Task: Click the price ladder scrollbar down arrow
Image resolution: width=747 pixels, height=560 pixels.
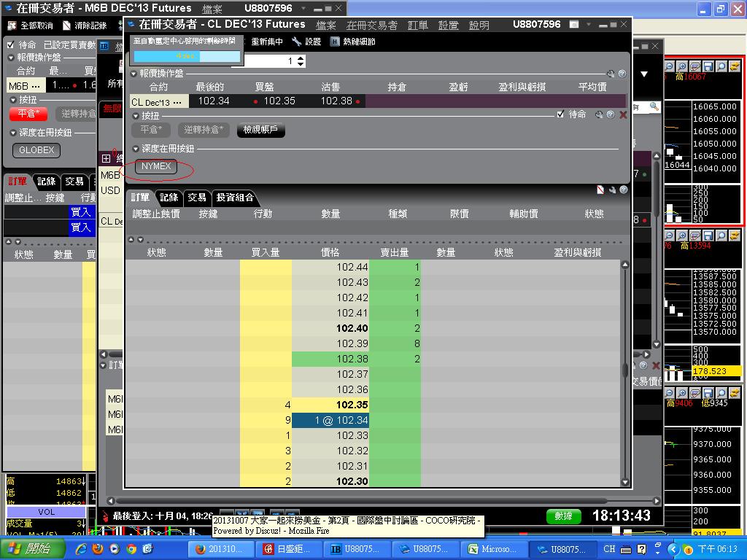Action: click(625, 482)
